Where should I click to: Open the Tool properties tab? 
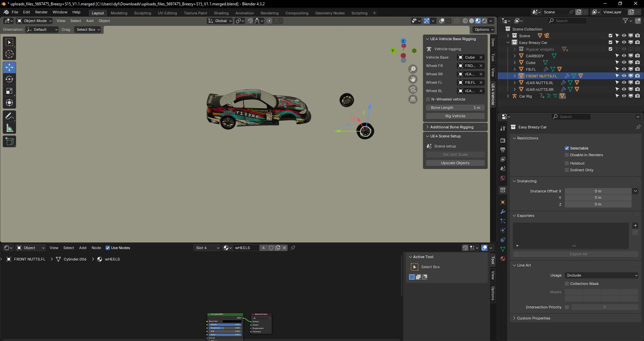point(503,128)
